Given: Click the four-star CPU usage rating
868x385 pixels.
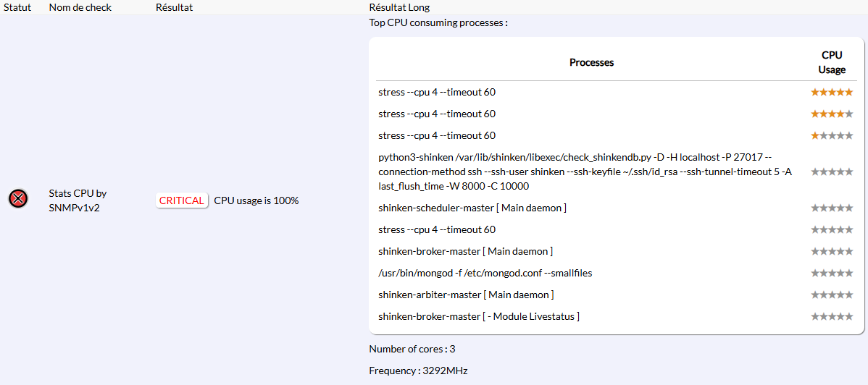Looking at the screenshot, I should (831, 114).
